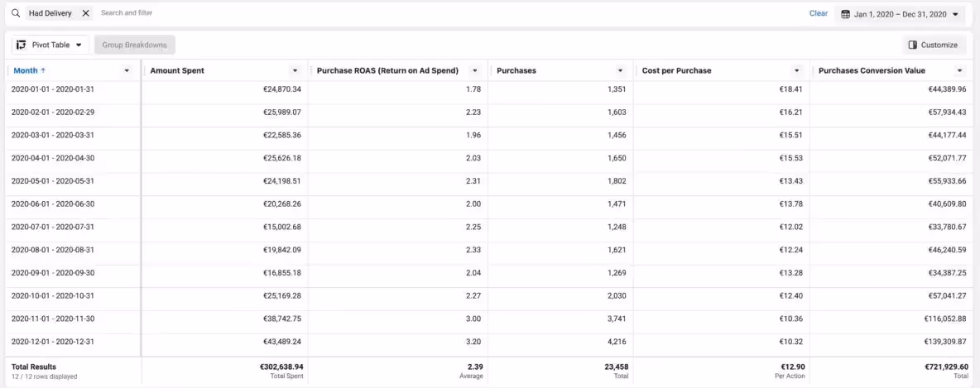Viewport: 980px width, 388px height.
Task: Click the €302,638.94 Total Spent value
Action: [x=281, y=366]
